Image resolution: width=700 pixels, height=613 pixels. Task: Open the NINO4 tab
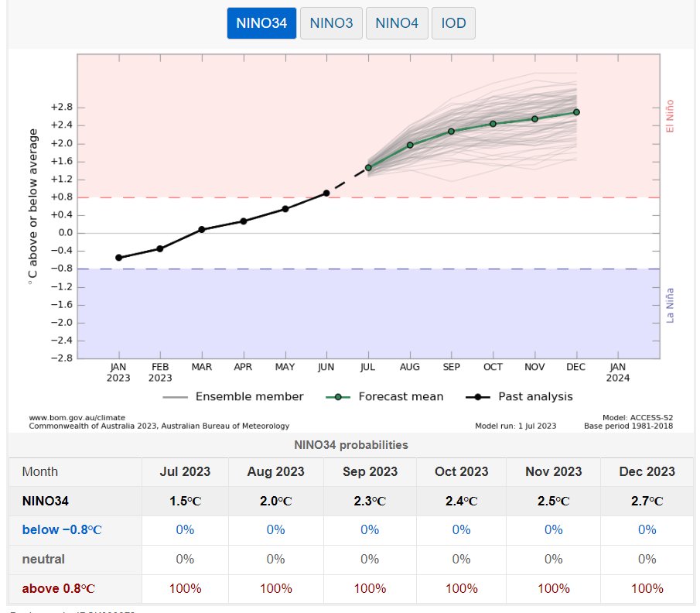click(x=397, y=23)
